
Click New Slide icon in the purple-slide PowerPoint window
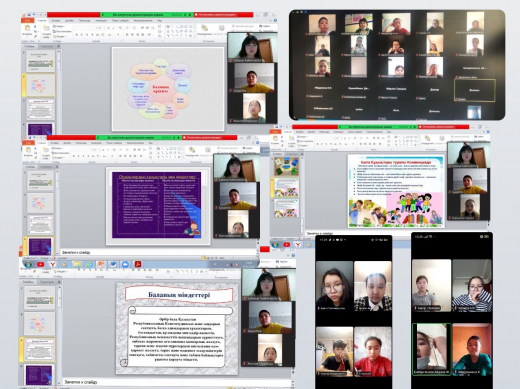point(45,152)
